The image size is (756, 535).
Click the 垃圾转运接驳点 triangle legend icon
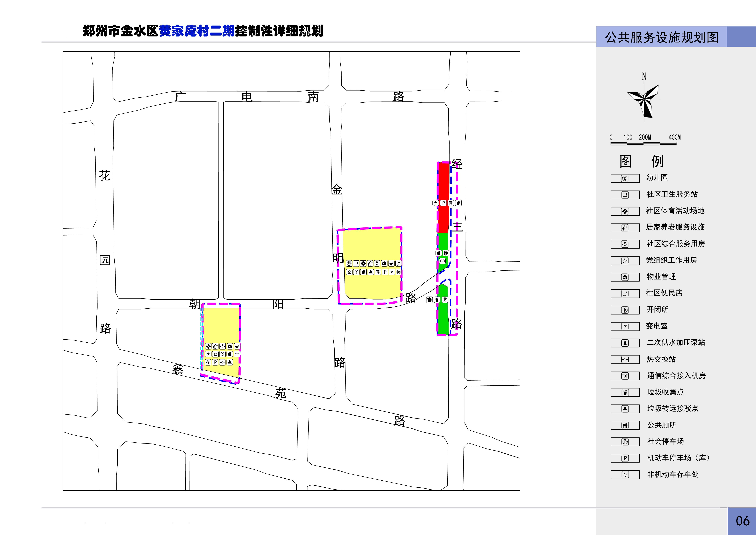(625, 409)
